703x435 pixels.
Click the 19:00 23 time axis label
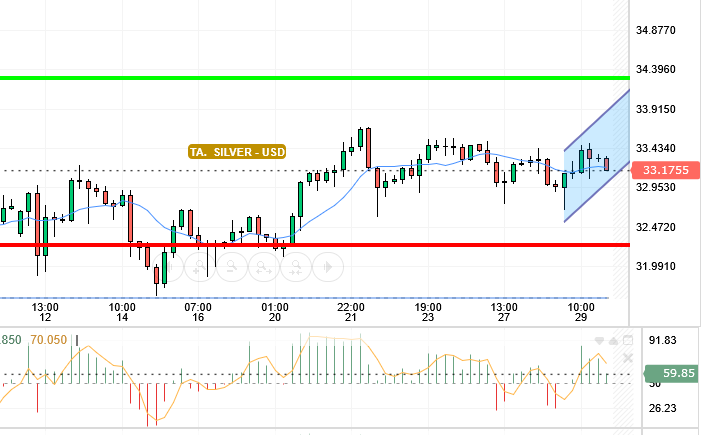[428, 312]
